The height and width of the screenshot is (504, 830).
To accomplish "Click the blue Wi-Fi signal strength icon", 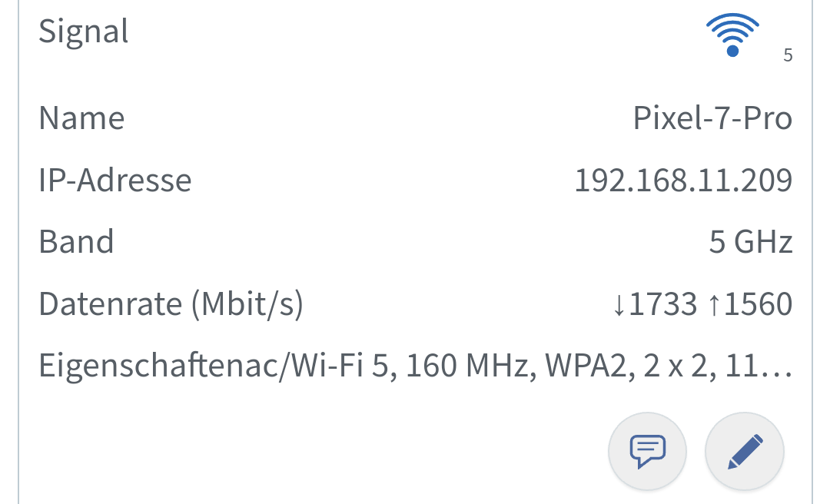I will tap(732, 35).
